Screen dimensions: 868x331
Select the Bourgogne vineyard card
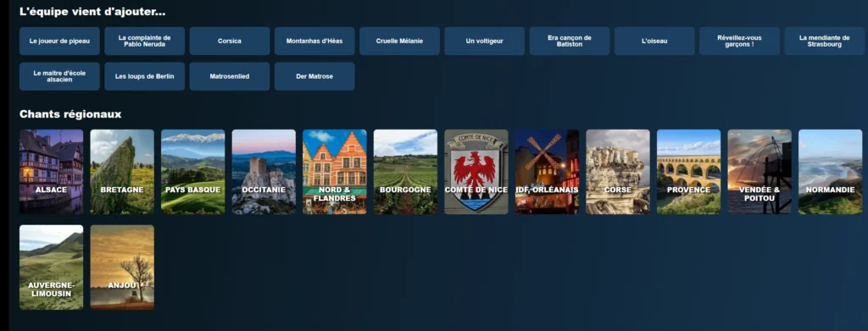tap(406, 172)
